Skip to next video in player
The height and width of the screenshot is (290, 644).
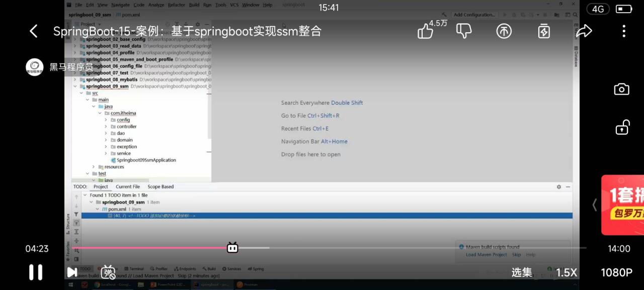(x=72, y=272)
